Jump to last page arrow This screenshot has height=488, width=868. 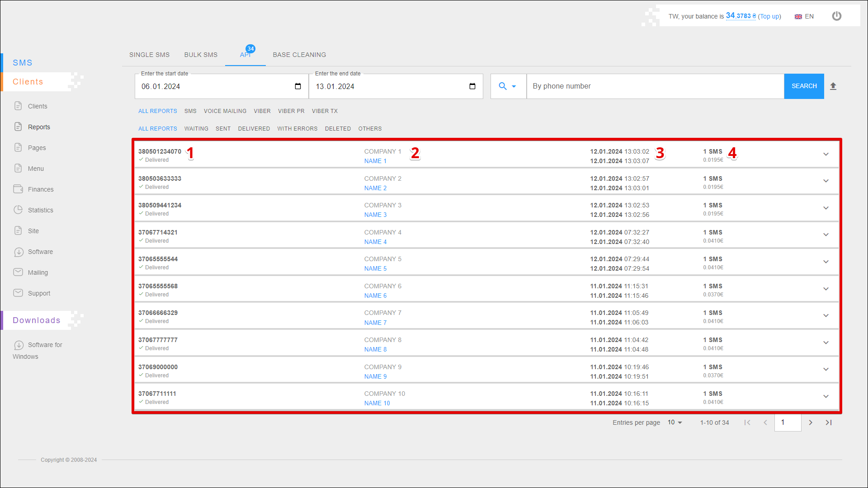pyautogui.click(x=829, y=422)
